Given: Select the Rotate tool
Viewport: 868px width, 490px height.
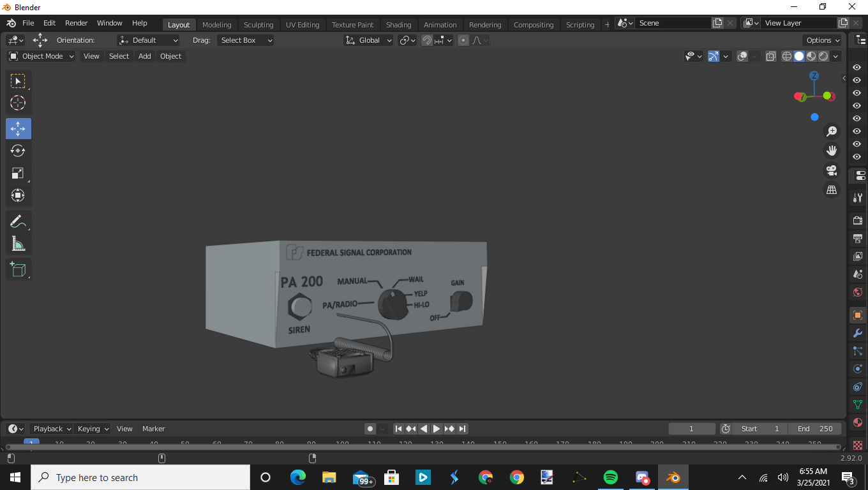Looking at the screenshot, I should pos(18,151).
